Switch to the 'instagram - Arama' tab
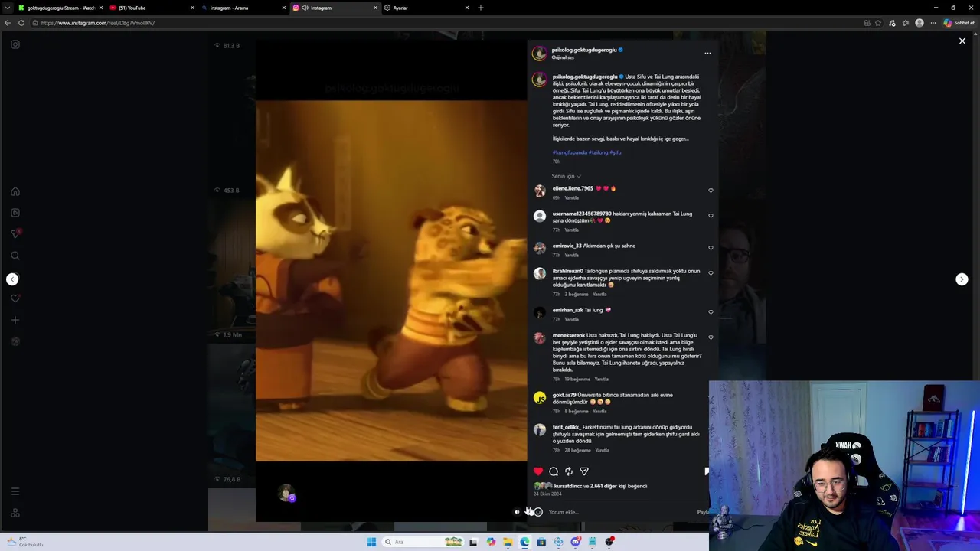 click(241, 8)
